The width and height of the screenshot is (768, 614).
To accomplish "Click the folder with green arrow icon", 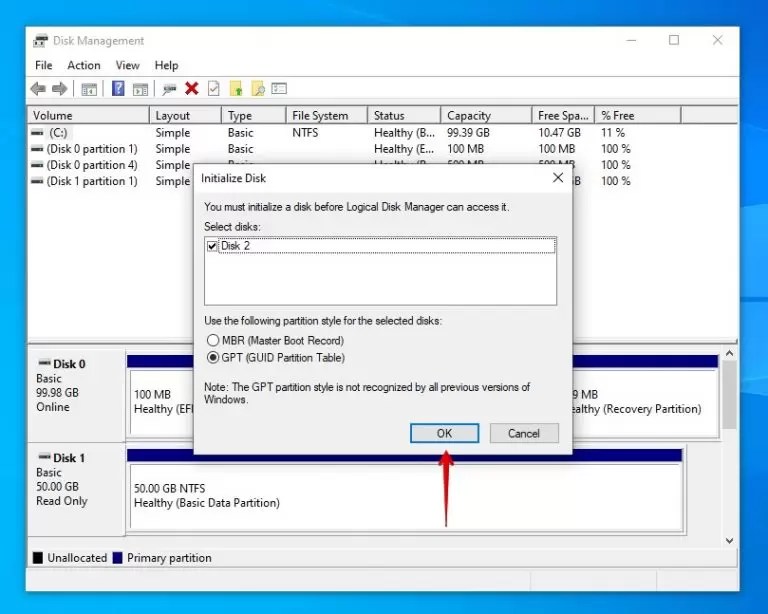I will [x=236, y=89].
